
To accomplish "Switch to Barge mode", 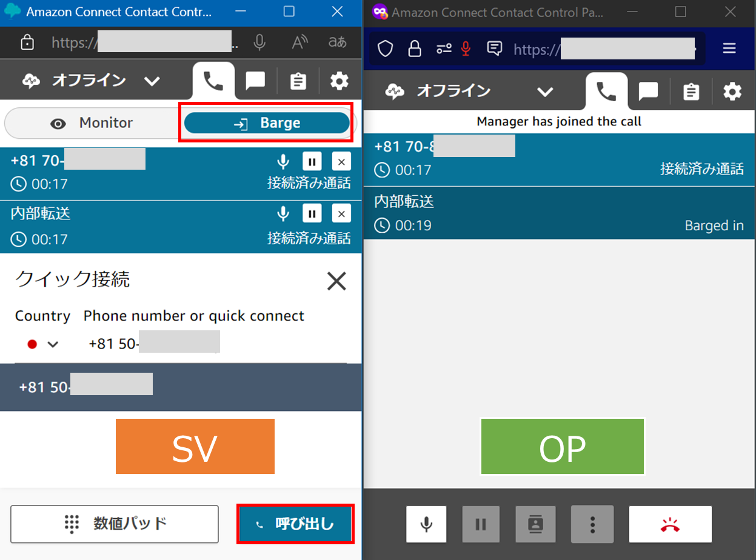I will pyautogui.click(x=267, y=124).
